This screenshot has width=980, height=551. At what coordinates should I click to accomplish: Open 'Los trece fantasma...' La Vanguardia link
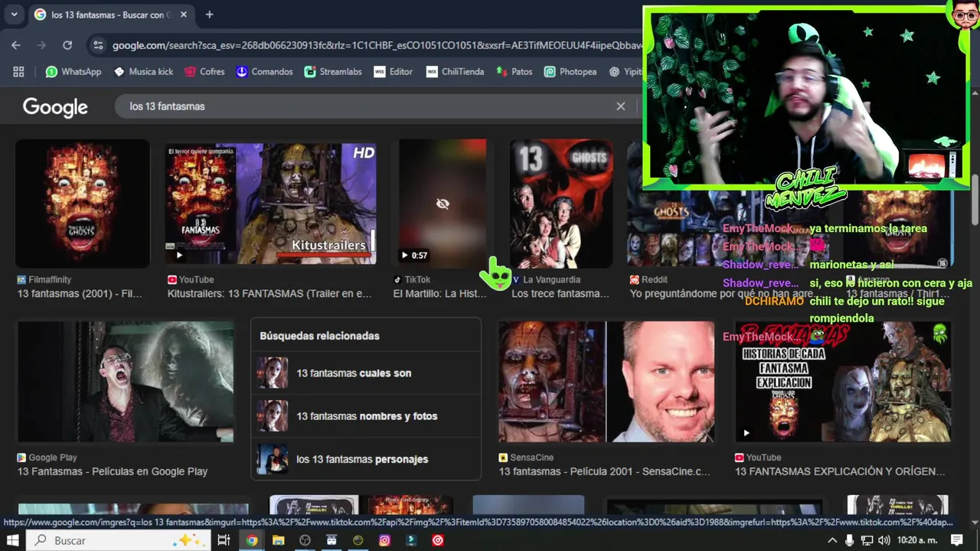point(560,294)
